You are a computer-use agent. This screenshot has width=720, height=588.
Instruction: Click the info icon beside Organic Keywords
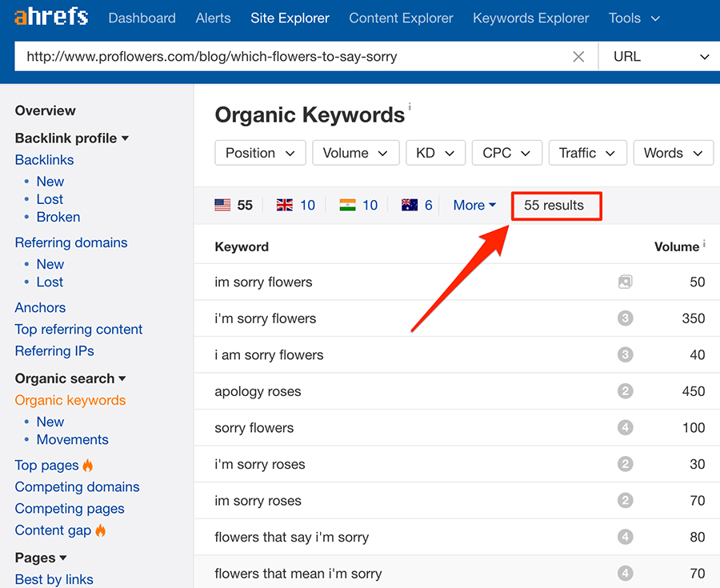click(410, 106)
